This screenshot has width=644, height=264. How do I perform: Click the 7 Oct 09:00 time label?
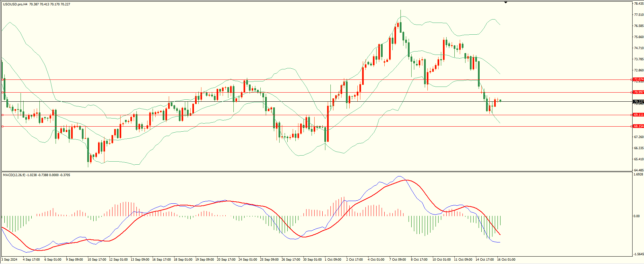pos(398,260)
